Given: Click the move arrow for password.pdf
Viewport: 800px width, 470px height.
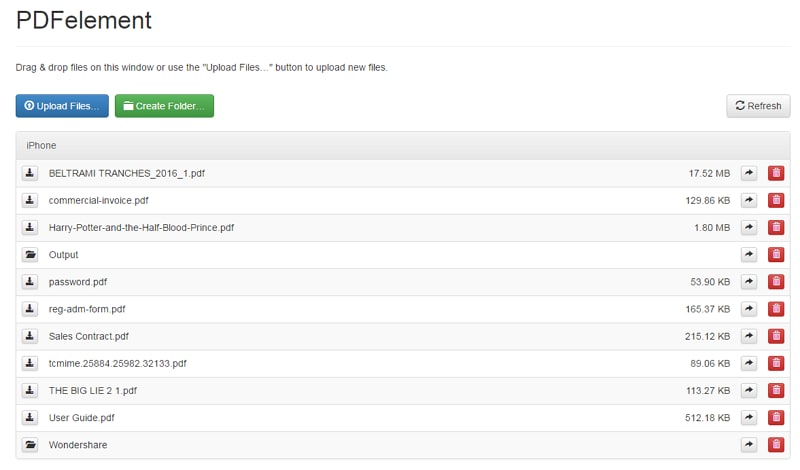Looking at the screenshot, I should pos(748,282).
